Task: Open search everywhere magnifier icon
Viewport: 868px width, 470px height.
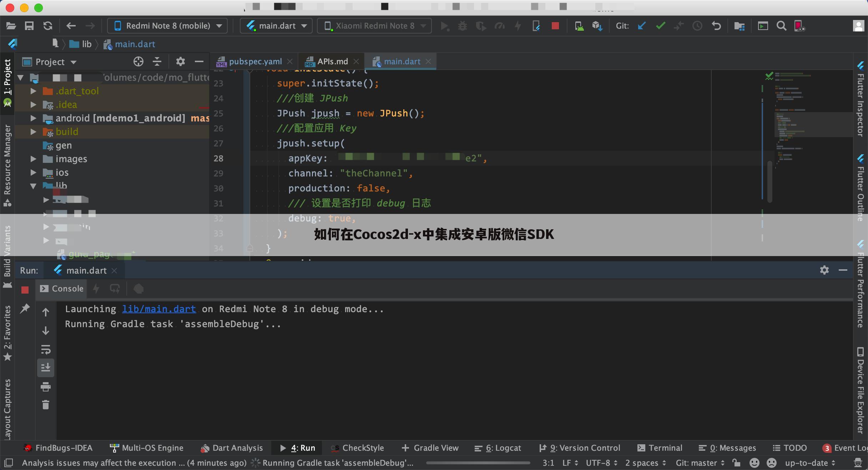Action: point(781,26)
